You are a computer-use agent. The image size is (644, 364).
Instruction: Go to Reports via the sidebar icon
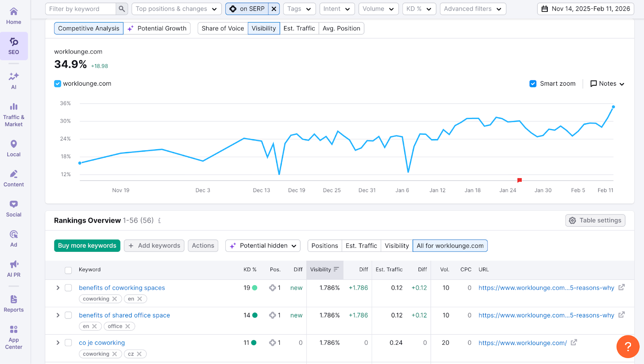tap(14, 302)
